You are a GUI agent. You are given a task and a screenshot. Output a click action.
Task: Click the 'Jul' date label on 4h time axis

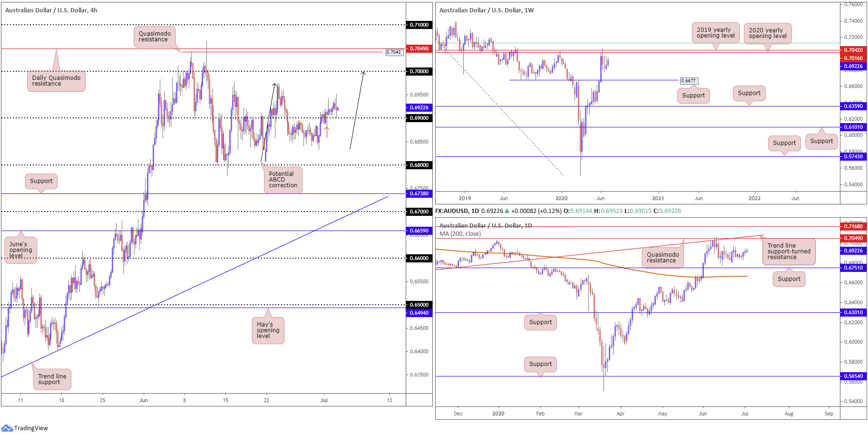click(324, 400)
